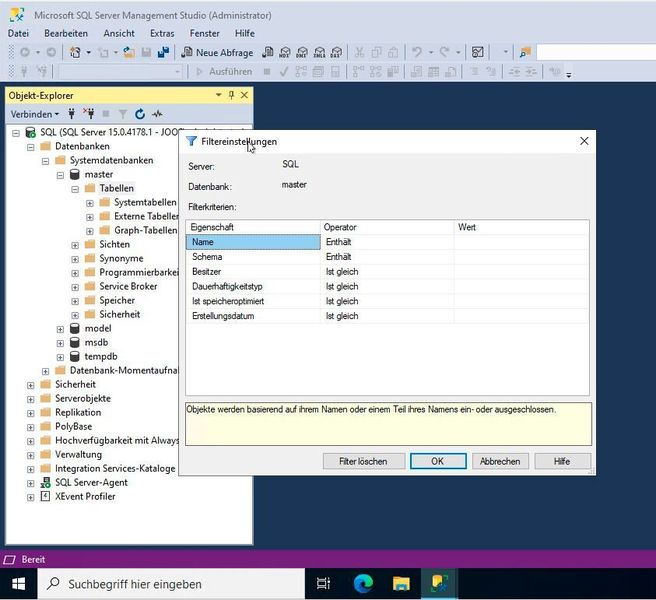Click the undo arrow icon

[417, 52]
